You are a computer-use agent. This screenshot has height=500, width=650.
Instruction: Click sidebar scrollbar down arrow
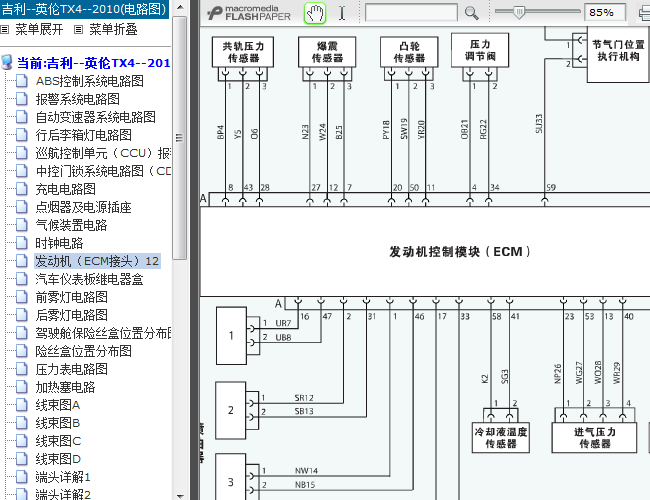[180, 495]
